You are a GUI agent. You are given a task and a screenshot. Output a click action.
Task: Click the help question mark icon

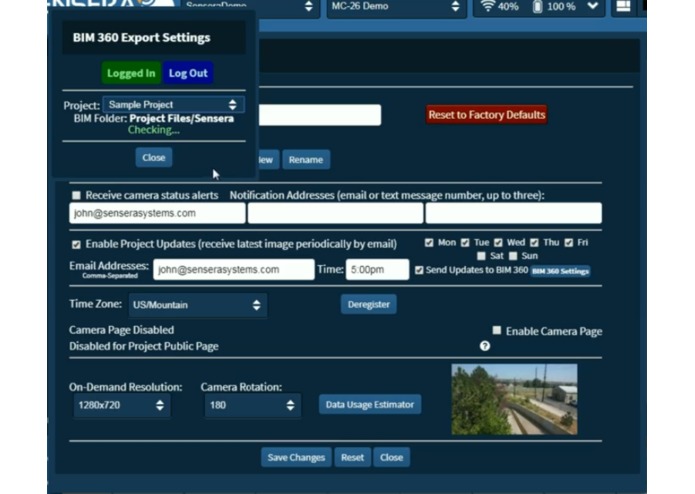coord(485,346)
